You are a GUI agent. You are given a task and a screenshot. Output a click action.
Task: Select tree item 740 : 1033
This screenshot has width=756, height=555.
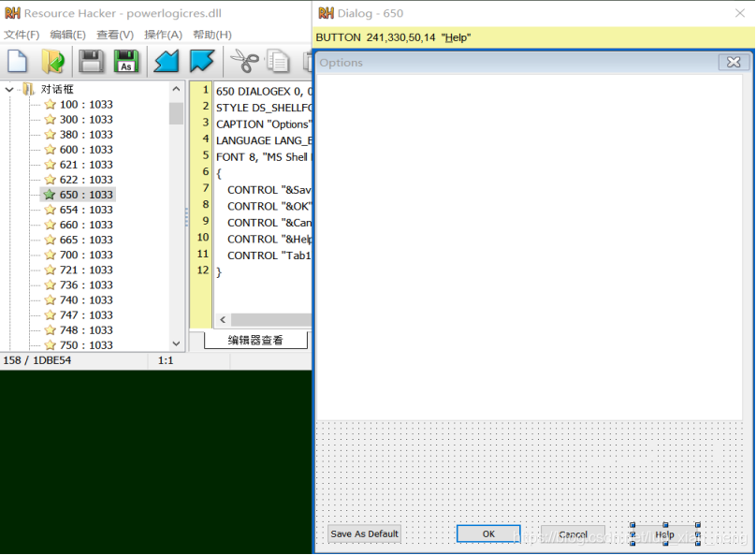click(x=86, y=299)
